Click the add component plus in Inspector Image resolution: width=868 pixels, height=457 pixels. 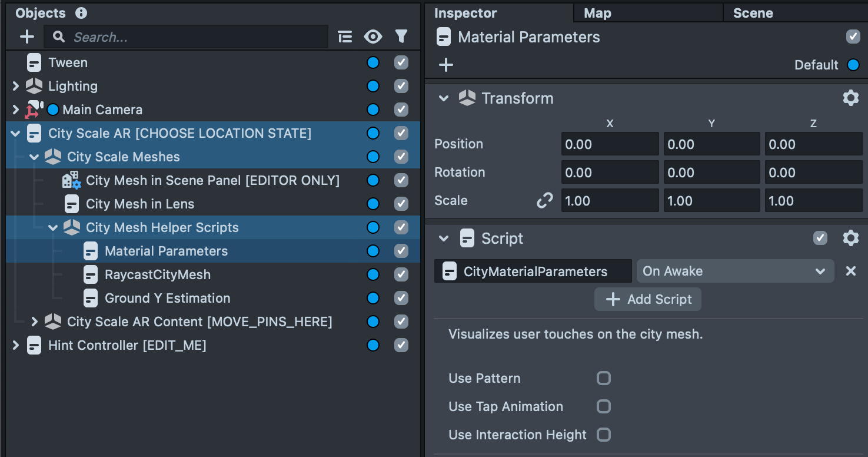tap(445, 65)
